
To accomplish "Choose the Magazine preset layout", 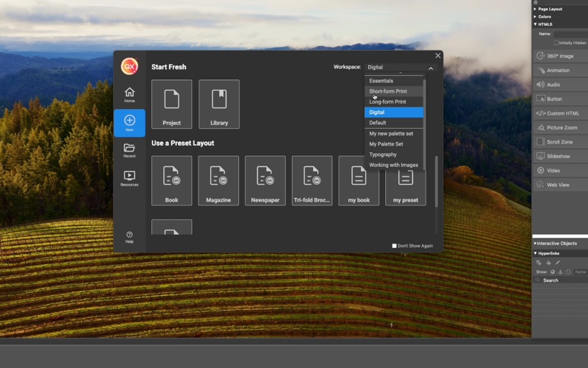I will click(x=218, y=180).
